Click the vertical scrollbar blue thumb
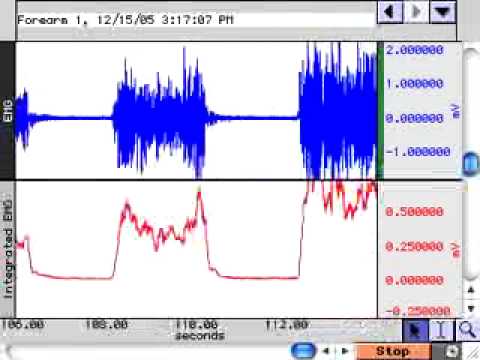The image size is (480, 360). coord(471,163)
